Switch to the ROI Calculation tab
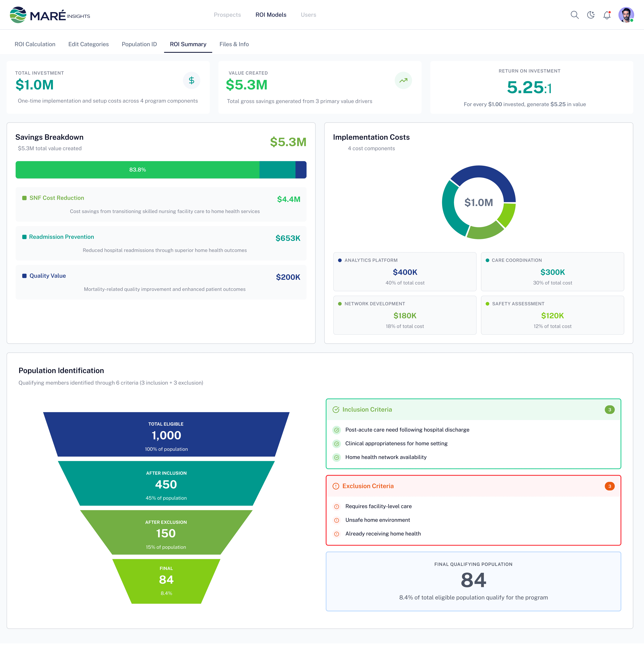 click(x=35, y=44)
